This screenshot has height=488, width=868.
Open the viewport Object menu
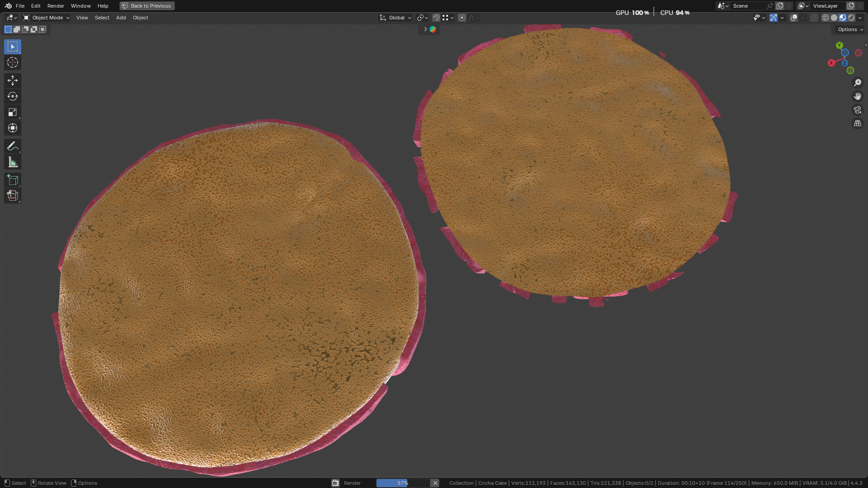click(141, 18)
